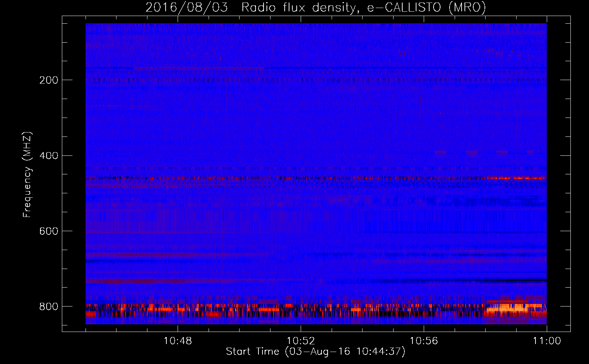Click the 10:56 time tick label
Screen dimensions: 589x364
tap(424, 341)
